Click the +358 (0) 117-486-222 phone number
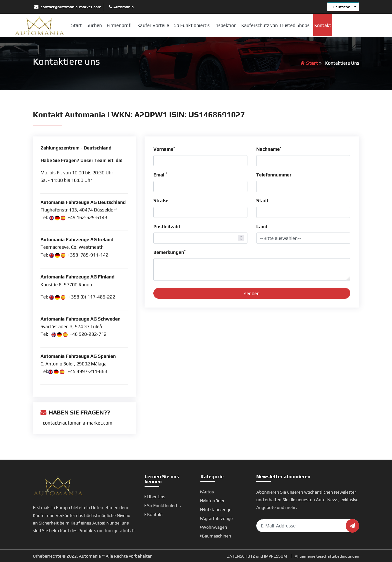This screenshot has width=392, height=562. [x=92, y=297]
